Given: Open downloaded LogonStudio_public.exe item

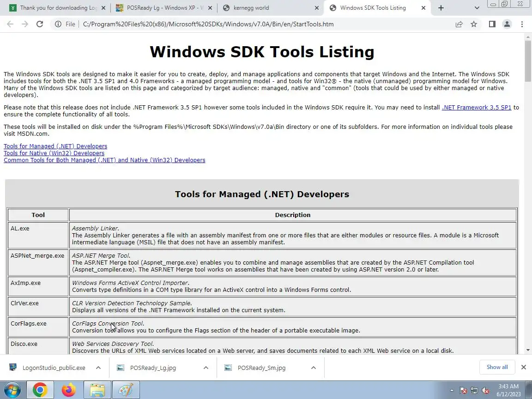Looking at the screenshot, I should click(x=48, y=368).
